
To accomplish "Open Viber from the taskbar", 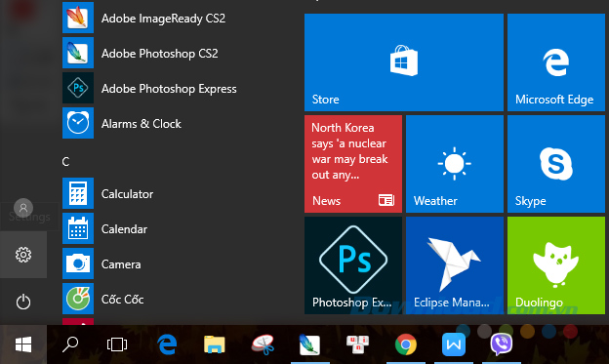I will click(x=502, y=344).
